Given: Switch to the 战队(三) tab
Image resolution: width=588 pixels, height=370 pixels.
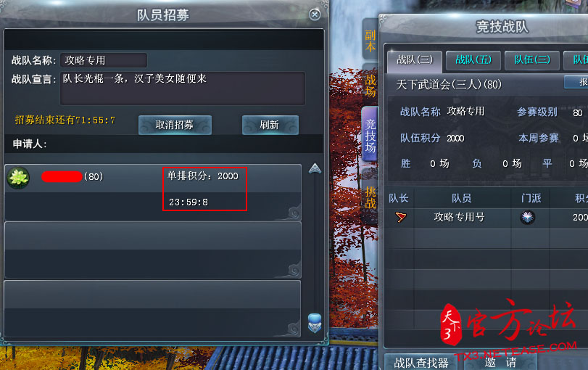Looking at the screenshot, I should point(415,60).
